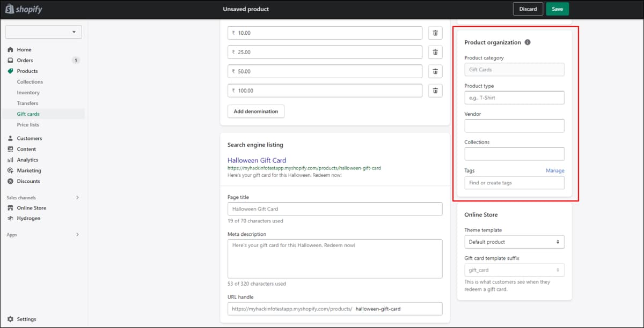Expand the Sales channels section
This screenshot has width=644, height=328.
[77, 197]
